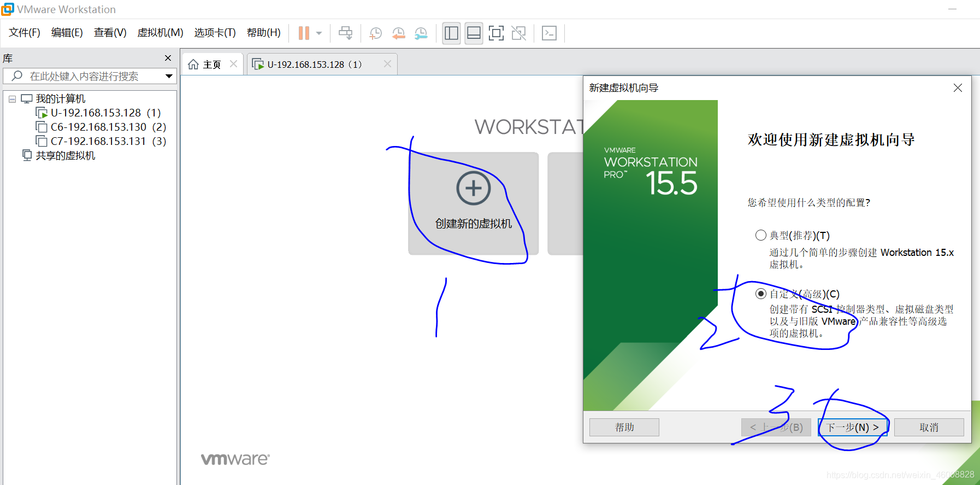
Task: Click the Unity mode toolbar icon
Action: pos(518,33)
